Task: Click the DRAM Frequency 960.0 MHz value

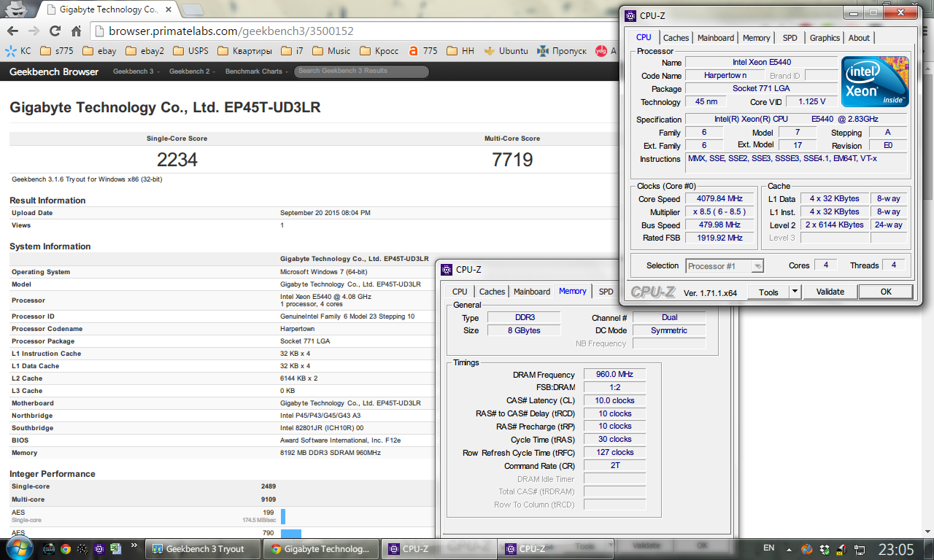Action: coord(614,375)
